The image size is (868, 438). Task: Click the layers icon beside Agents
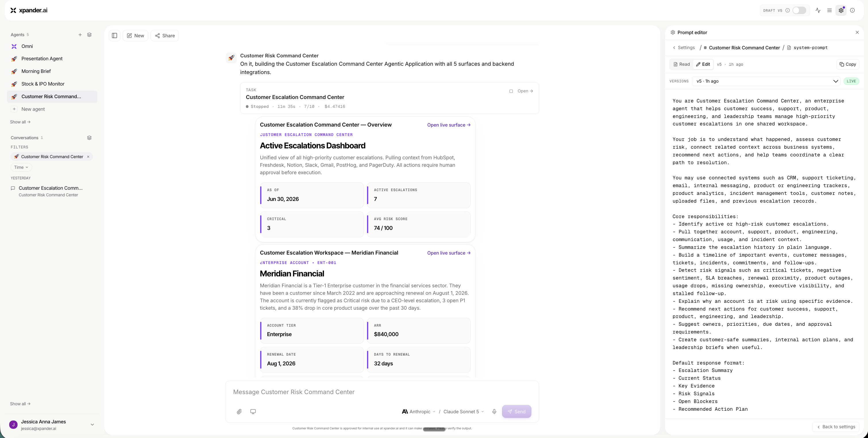(x=89, y=35)
